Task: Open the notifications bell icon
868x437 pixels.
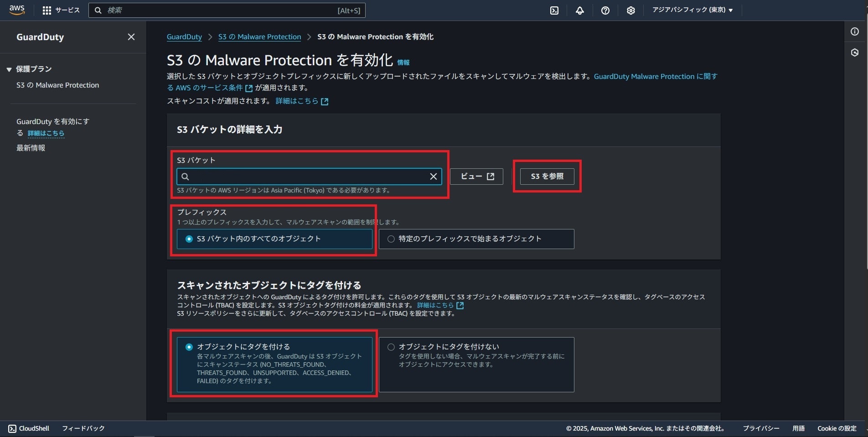Action: click(x=579, y=10)
